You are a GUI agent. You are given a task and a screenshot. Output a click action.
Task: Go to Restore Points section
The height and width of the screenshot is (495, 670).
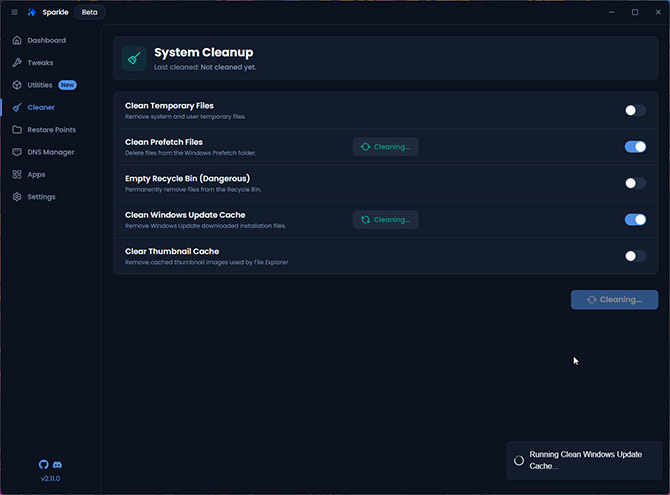(x=51, y=130)
